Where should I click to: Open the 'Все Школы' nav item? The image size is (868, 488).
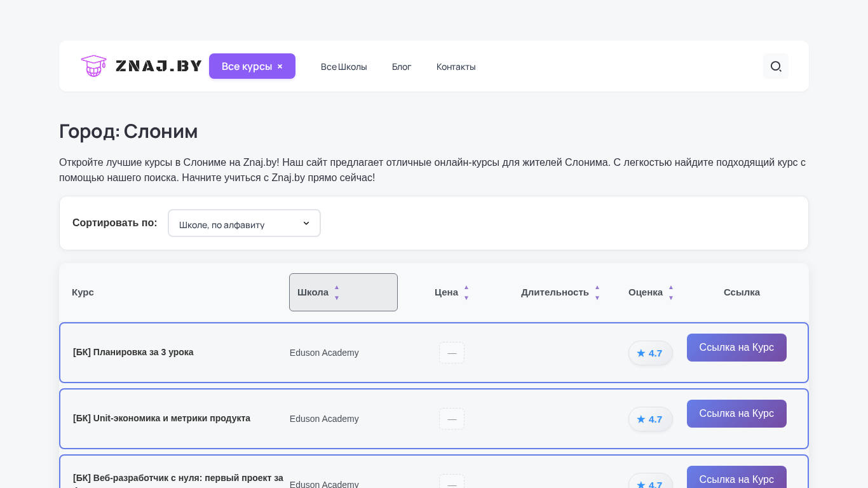[x=344, y=67]
